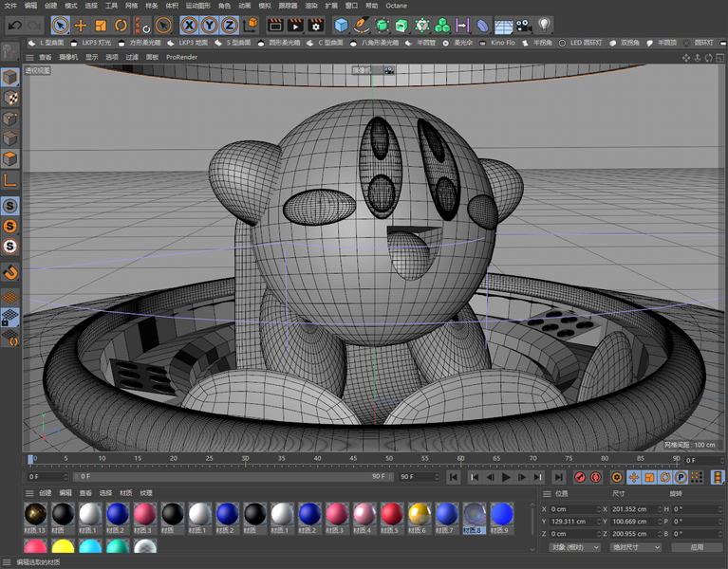Viewport: 728px width, 569px height.
Task: Click the LED 圆环灯 preset
Action: 580,43
